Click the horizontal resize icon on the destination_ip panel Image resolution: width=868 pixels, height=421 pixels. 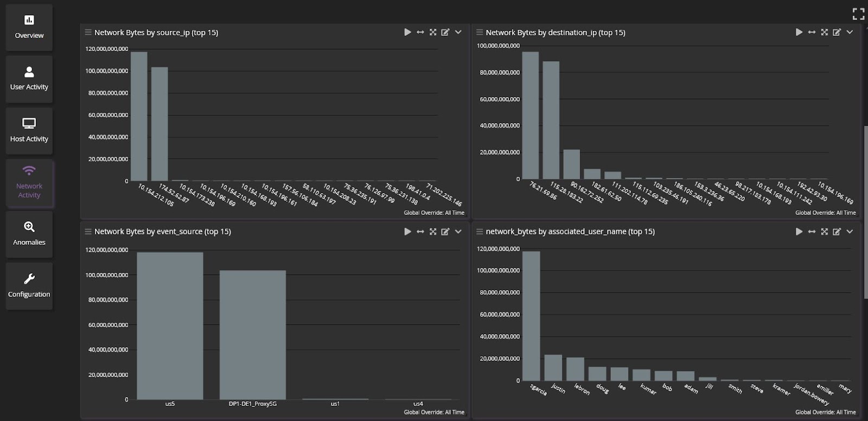[812, 33]
